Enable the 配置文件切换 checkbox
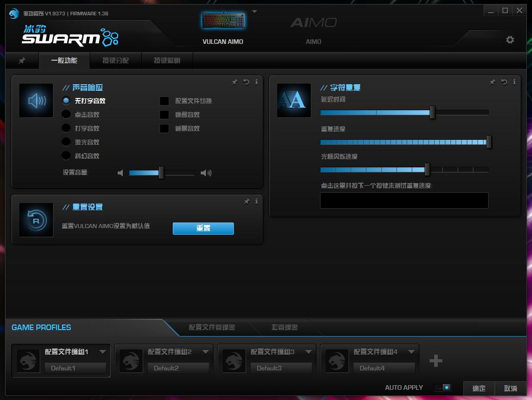This screenshot has width=532, height=400. coord(165,101)
